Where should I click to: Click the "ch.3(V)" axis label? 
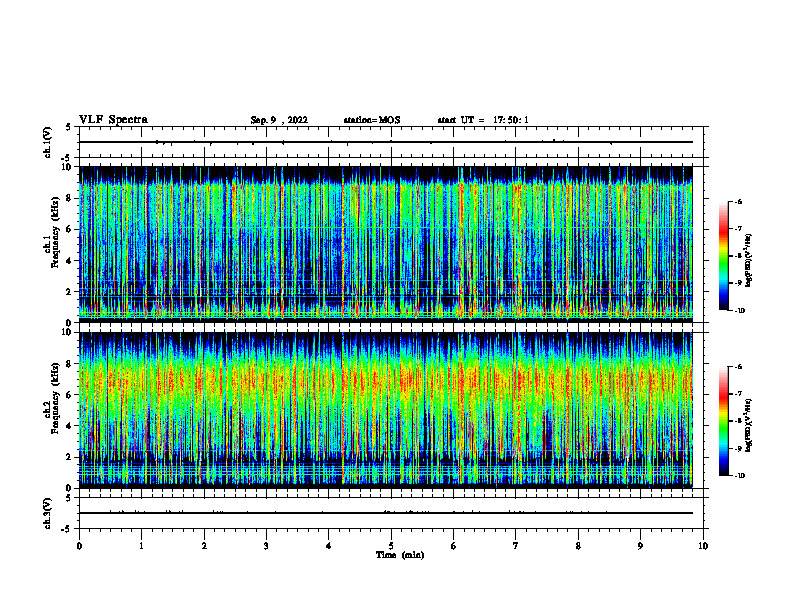click(47, 513)
